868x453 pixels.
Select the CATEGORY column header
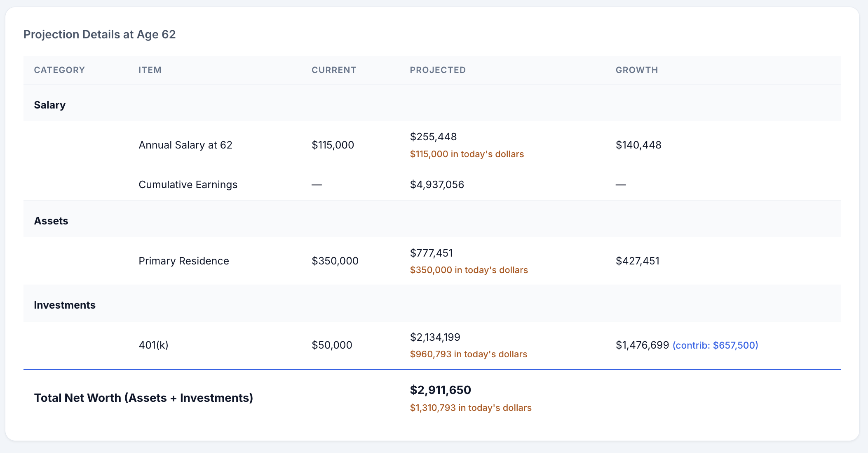click(x=59, y=70)
